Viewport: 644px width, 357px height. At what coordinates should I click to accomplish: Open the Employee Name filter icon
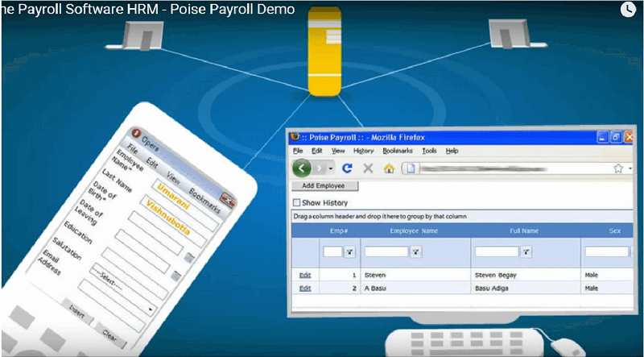415,252
